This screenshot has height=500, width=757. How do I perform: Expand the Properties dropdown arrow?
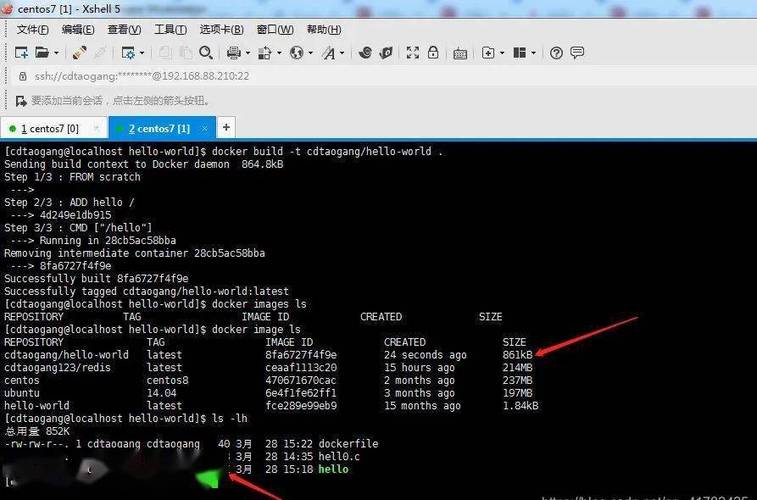point(141,53)
